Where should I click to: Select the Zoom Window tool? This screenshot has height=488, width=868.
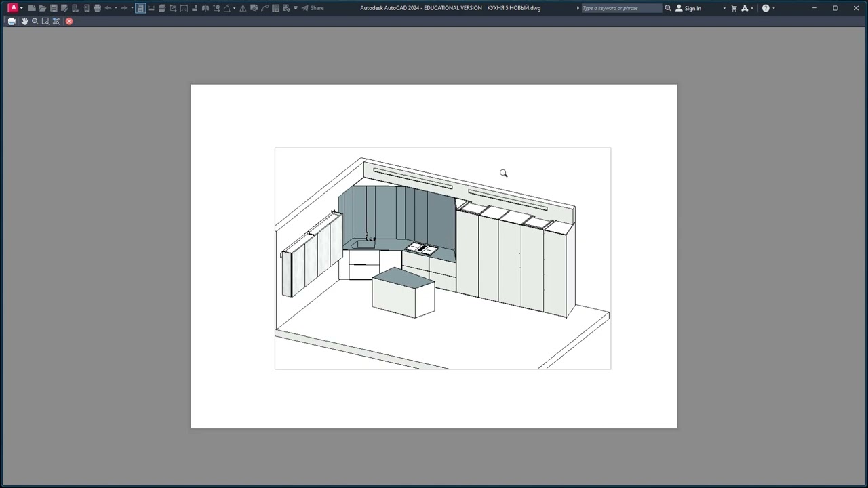click(x=45, y=21)
